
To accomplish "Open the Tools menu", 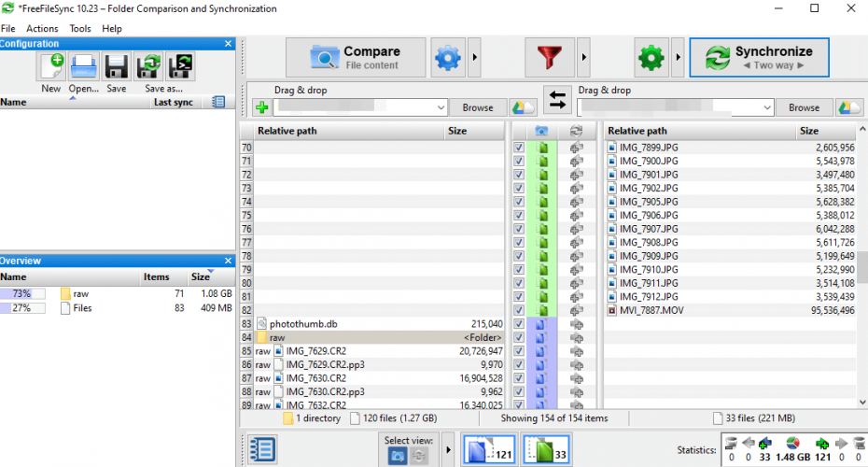I will (79, 29).
